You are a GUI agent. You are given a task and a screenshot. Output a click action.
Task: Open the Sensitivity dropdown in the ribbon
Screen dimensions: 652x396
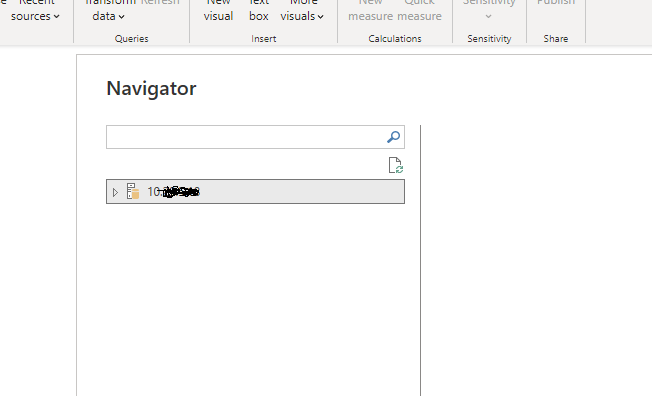click(x=489, y=10)
